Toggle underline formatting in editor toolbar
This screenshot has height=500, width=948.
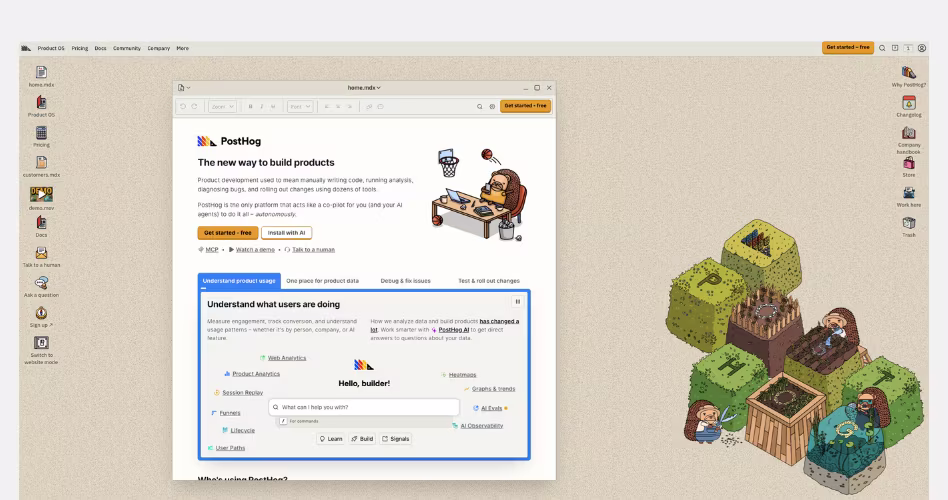pyautogui.click(x=273, y=106)
